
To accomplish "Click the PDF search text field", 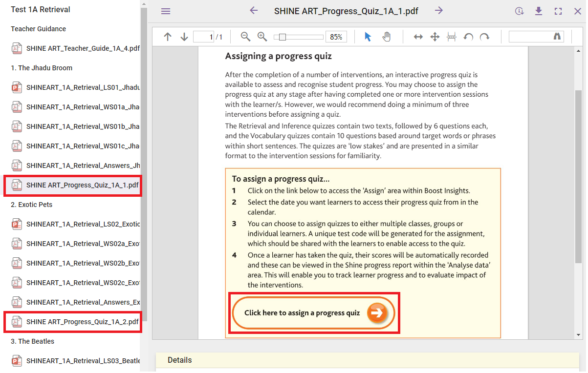I will [530, 37].
